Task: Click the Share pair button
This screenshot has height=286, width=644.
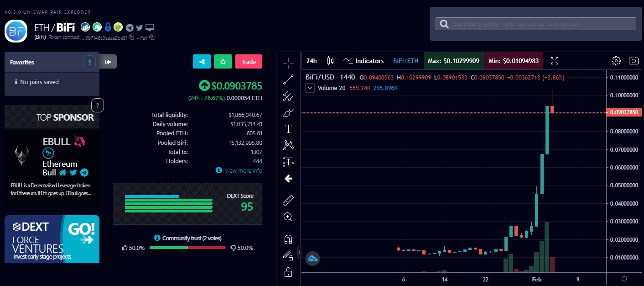Action: point(202,62)
